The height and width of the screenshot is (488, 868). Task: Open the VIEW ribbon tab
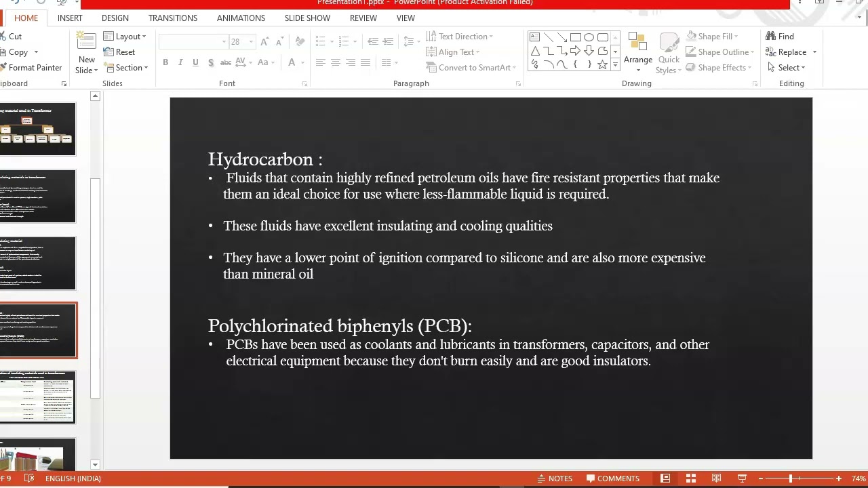(x=406, y=18)
